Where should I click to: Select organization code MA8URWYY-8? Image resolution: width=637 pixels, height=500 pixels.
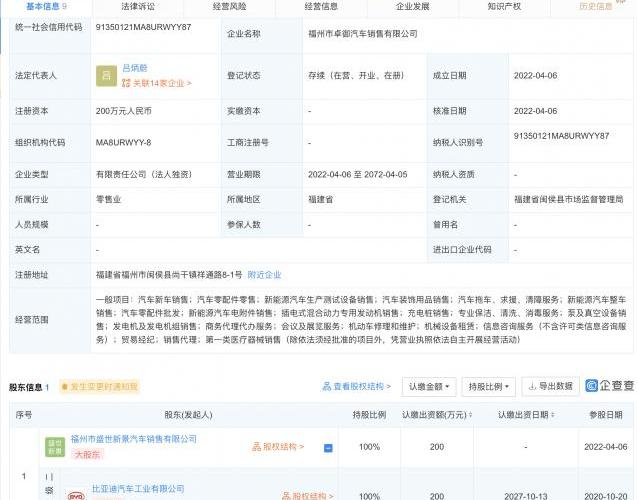123,143
